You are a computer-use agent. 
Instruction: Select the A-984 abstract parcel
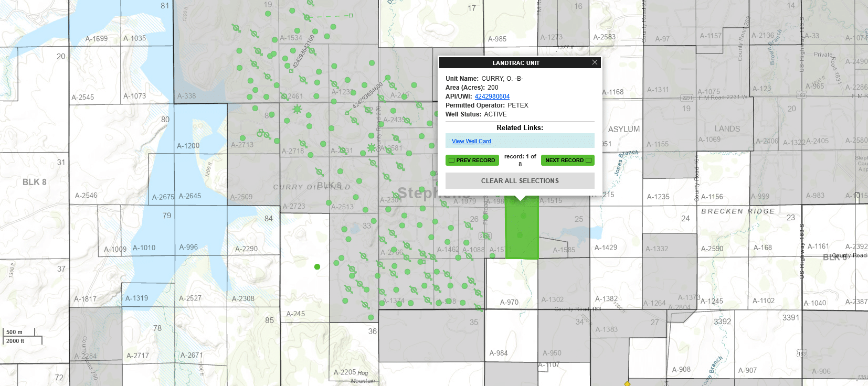[x=498, y=353]
